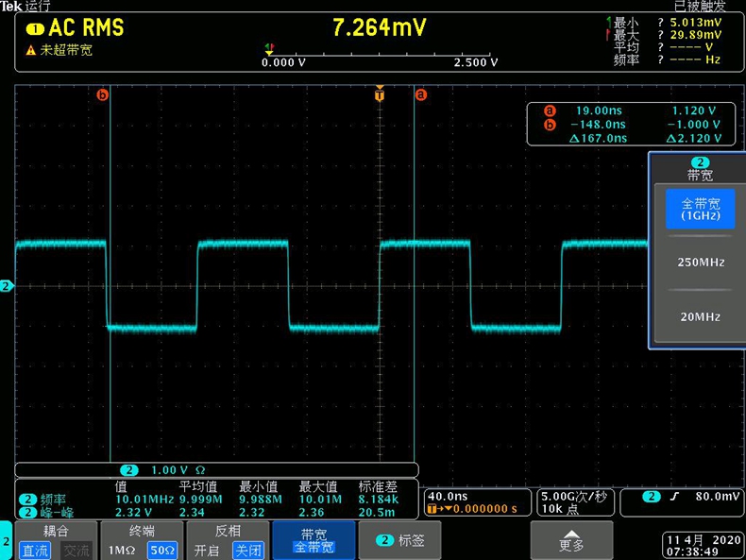Switch termination to 50Ω
746x560 pixels.
(161, 551)
